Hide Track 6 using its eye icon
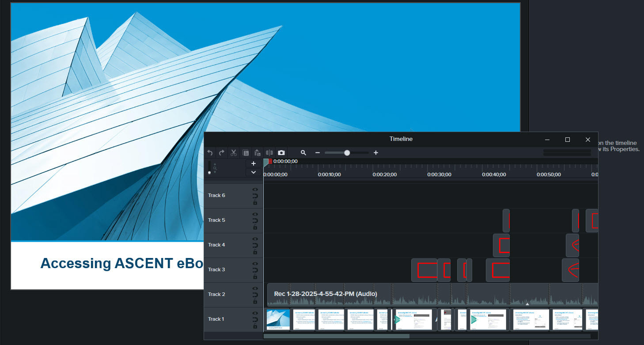This screenshot has height=345, width=644. [255, 190]
